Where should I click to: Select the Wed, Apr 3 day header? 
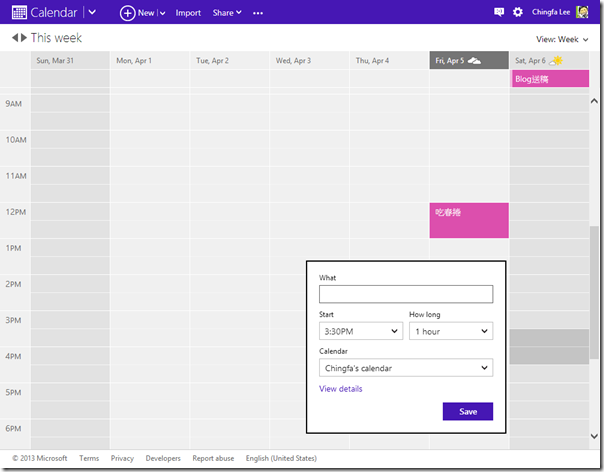click(x=309, y=60)
